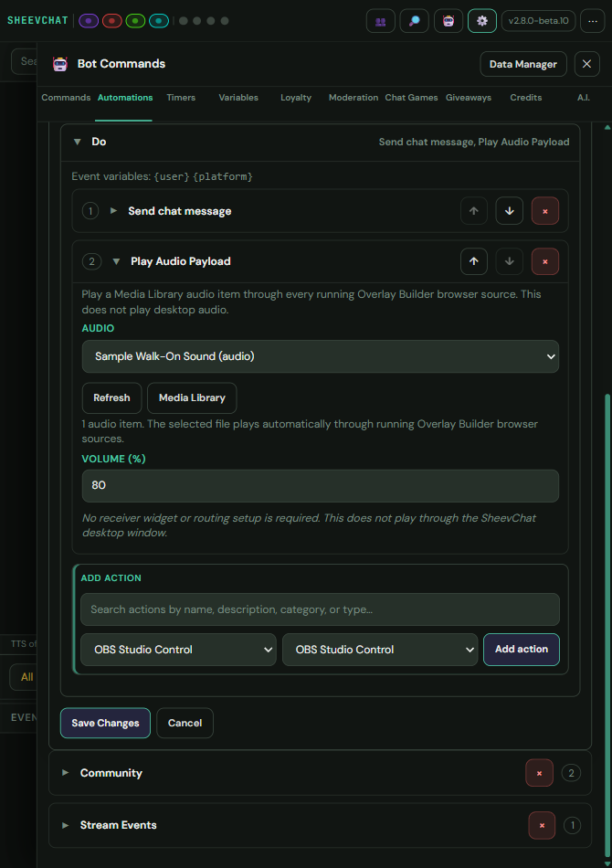Screen dimensions: 612x868
Task: Delete the Play Audio Payload action
Action: pos(545,261)
